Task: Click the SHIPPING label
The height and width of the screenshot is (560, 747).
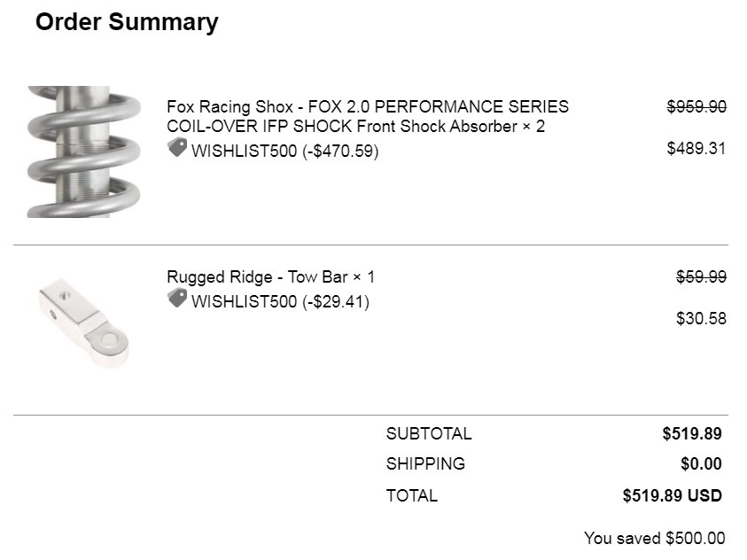Action: tap(425, 463)
